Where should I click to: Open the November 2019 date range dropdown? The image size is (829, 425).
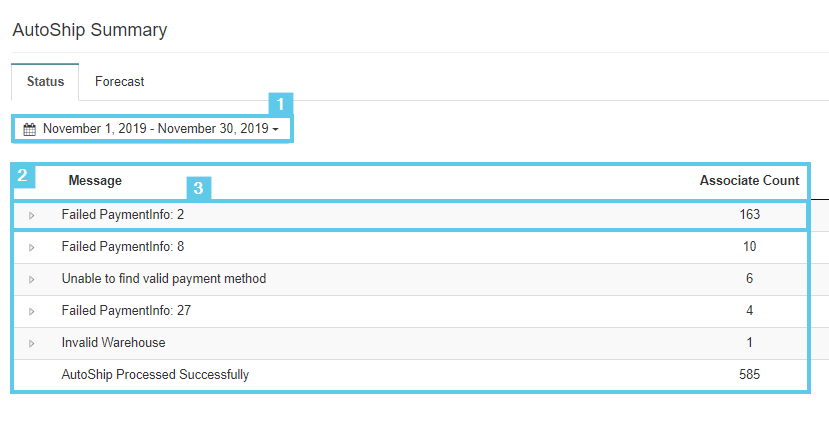click(151, 129)
